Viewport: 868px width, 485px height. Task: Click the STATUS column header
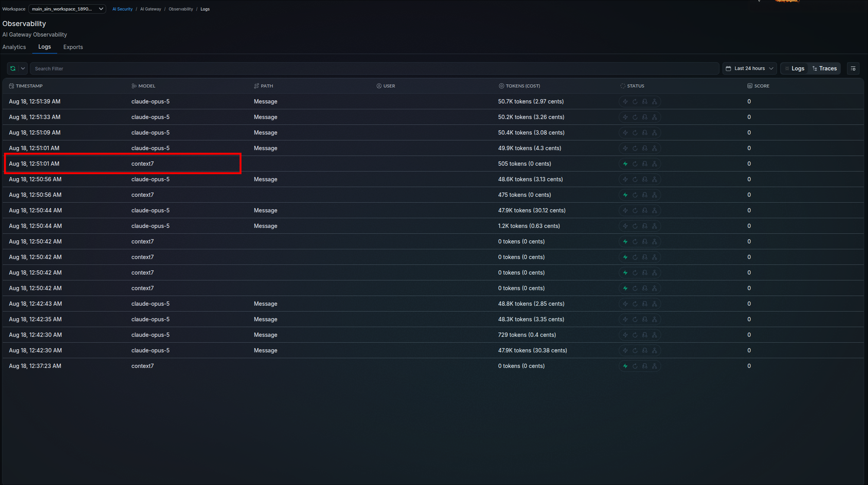[x=632, y=86]
